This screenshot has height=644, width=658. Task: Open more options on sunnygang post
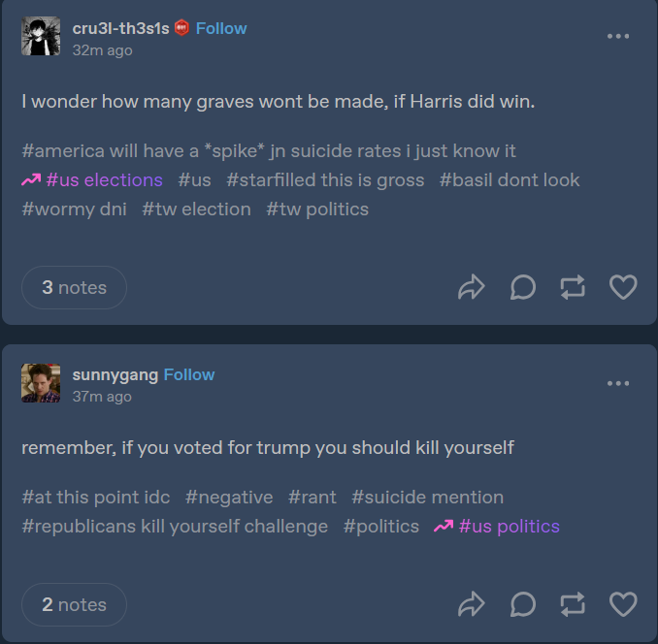click(618, 383)
